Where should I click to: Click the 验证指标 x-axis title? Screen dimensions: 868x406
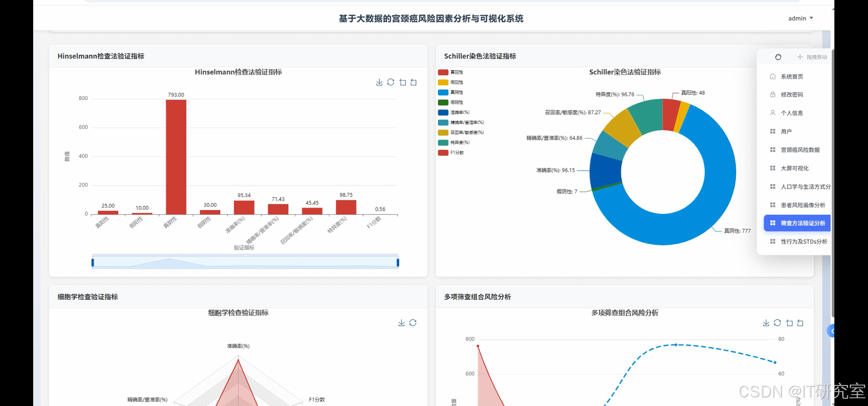244,248
